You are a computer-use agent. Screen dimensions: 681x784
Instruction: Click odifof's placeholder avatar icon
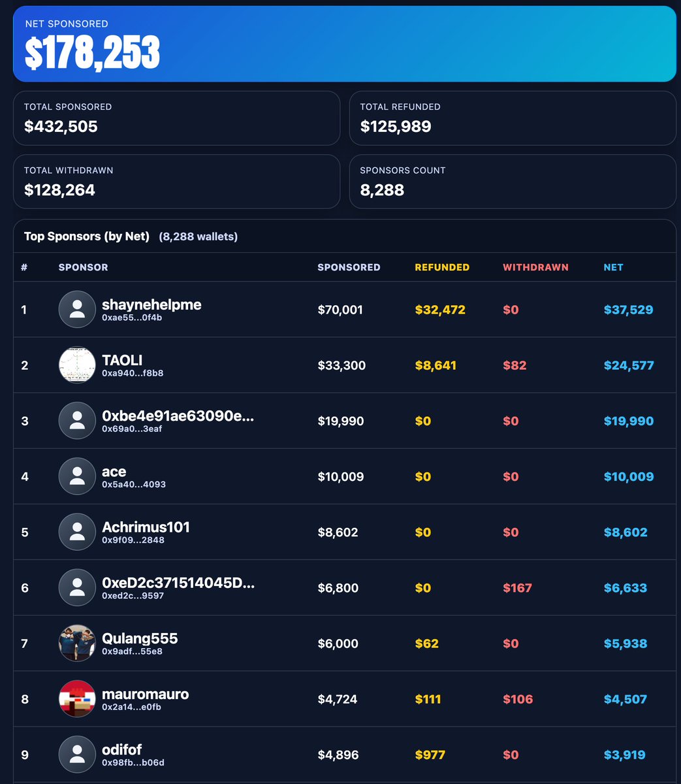click(x=77, y=754)
